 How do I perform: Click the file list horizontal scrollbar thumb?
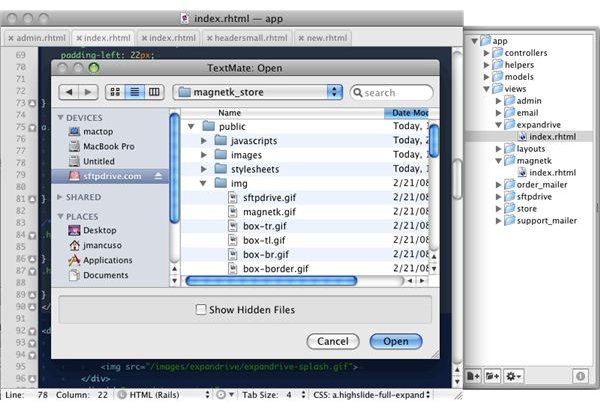pyautogui.click(x=271, y=281)
